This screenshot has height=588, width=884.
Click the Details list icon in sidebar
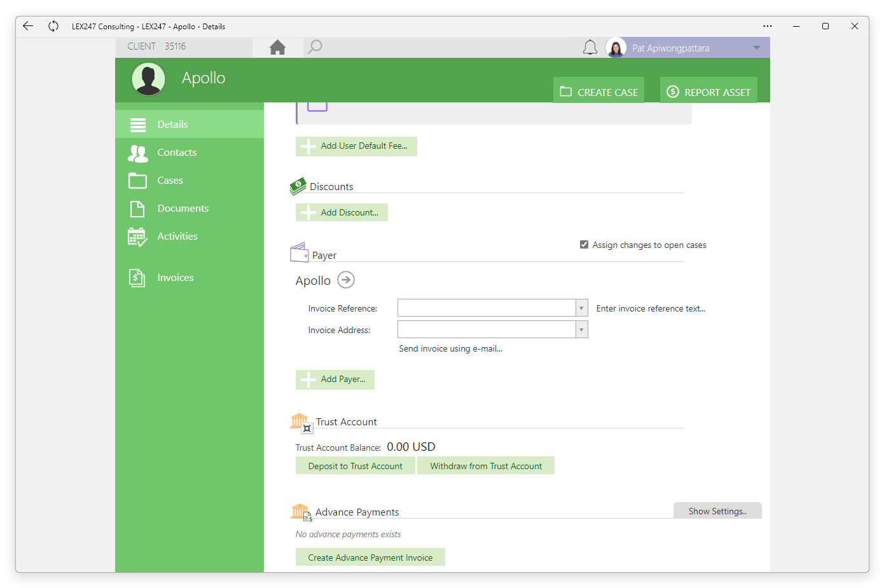(138, 125)
